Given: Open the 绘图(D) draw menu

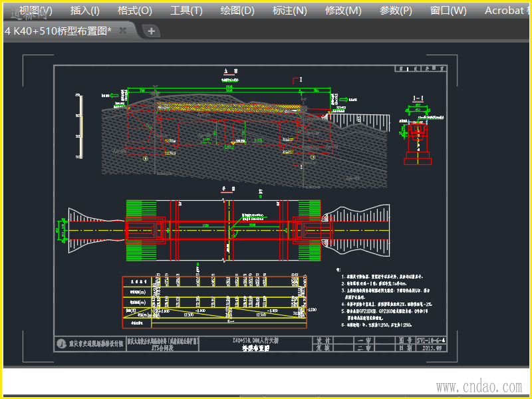Looking at the screenshot, I should point(237,11).
